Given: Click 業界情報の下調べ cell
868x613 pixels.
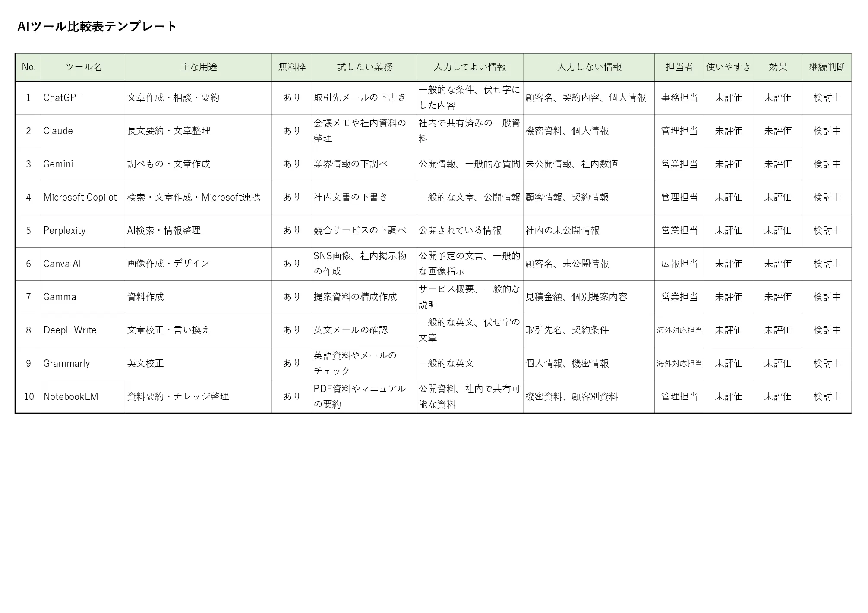Looking at the screenshot, I should coord(364,164).
